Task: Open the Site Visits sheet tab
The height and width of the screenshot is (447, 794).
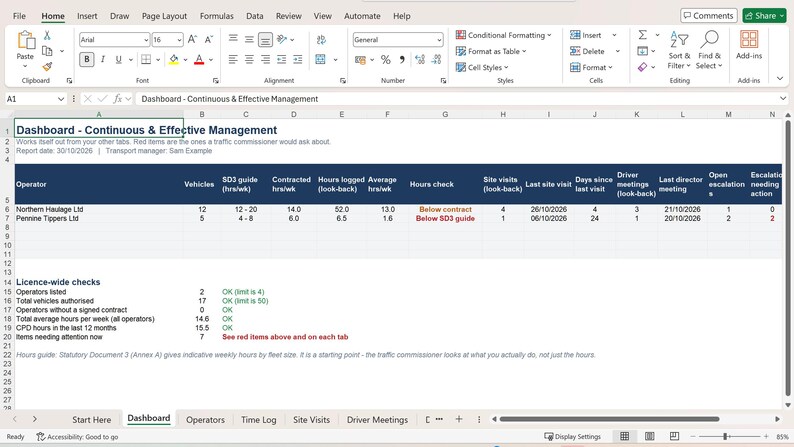Action: pos(311,419)
